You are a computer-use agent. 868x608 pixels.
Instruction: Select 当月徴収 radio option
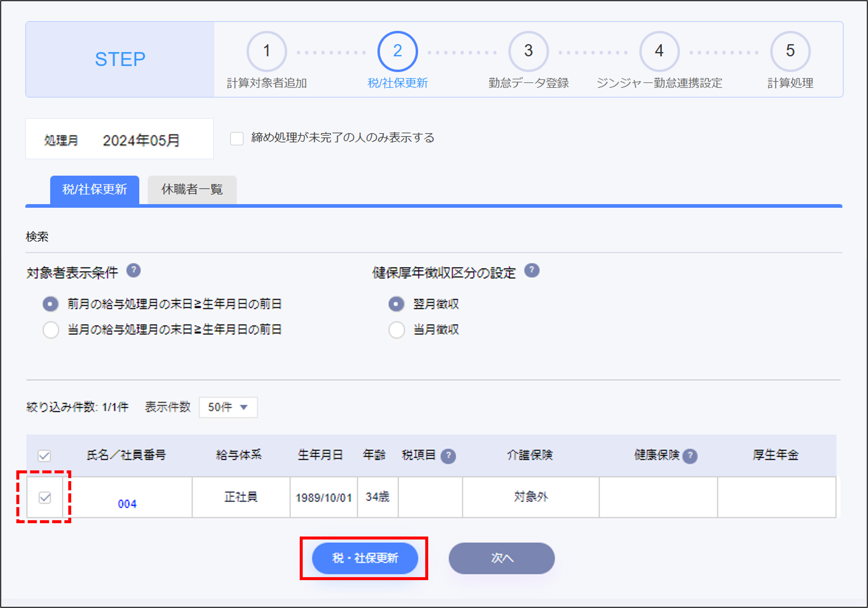pos(396,330)
